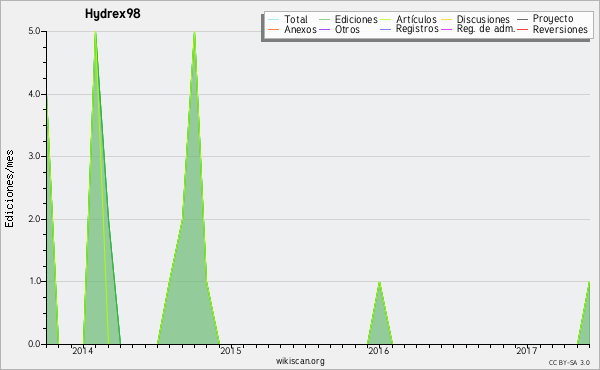Click the 3.0 y-axis label
Viewport: 600px width, 370px height.
click(34, 156)
